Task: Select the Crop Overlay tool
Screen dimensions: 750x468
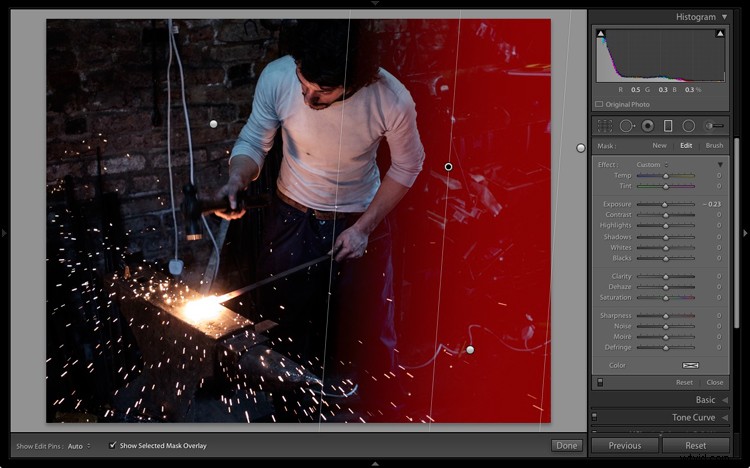Action: click(605, 126)
